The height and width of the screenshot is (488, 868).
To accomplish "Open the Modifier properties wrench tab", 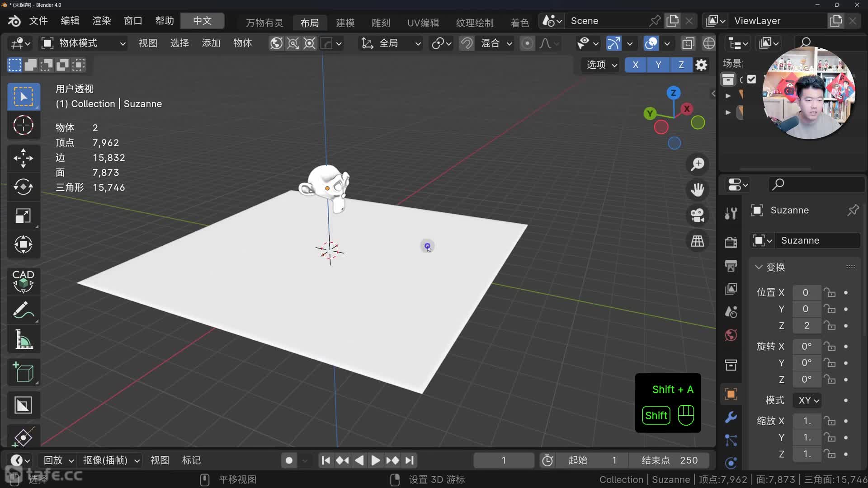I will (x=731, y=417).
